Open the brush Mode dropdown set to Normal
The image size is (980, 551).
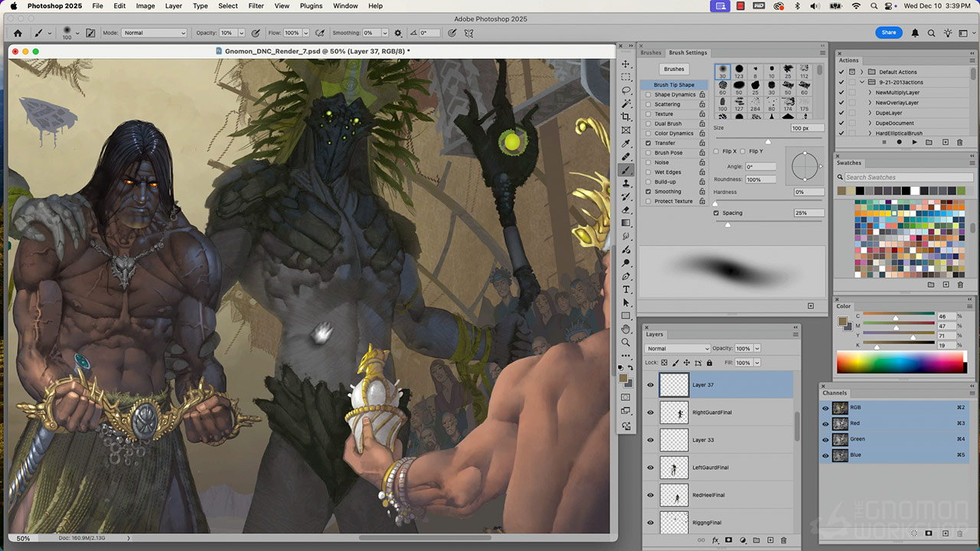pos(154,33)
